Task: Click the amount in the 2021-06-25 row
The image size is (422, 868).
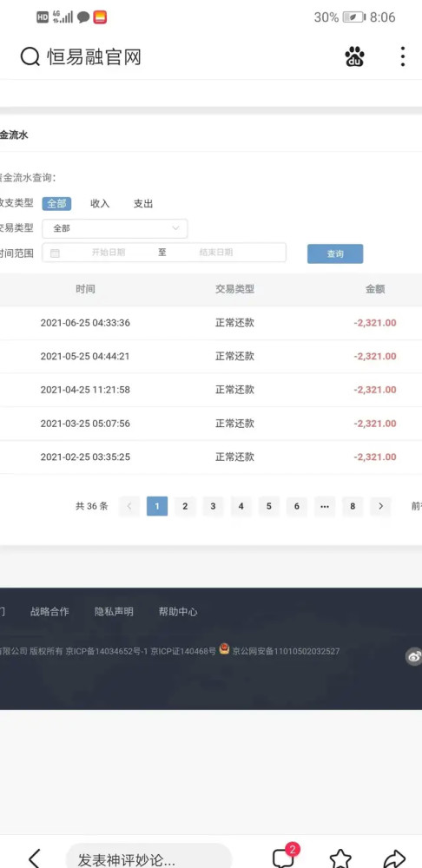Action: tap(375, 323)
